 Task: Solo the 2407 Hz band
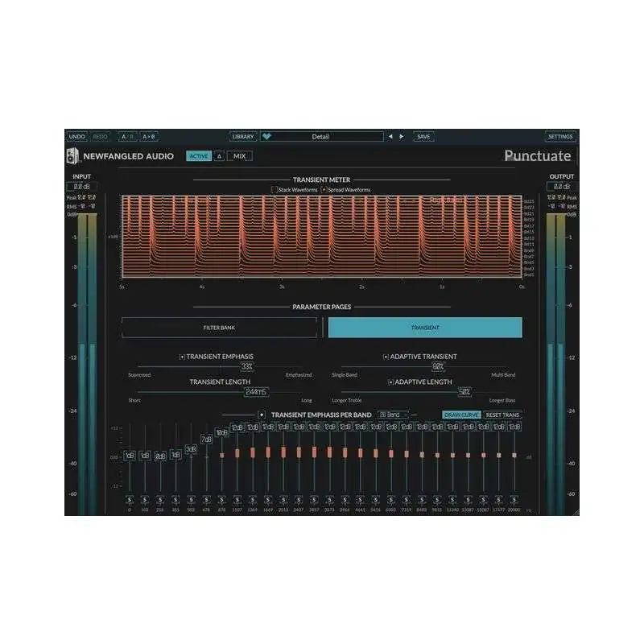299,500
